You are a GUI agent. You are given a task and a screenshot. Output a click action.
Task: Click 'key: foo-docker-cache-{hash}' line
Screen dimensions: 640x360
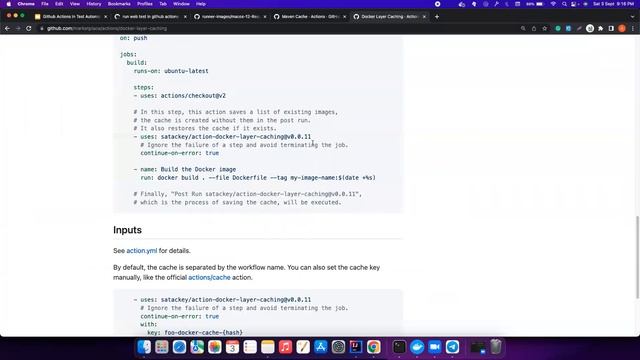pos(195,333)
